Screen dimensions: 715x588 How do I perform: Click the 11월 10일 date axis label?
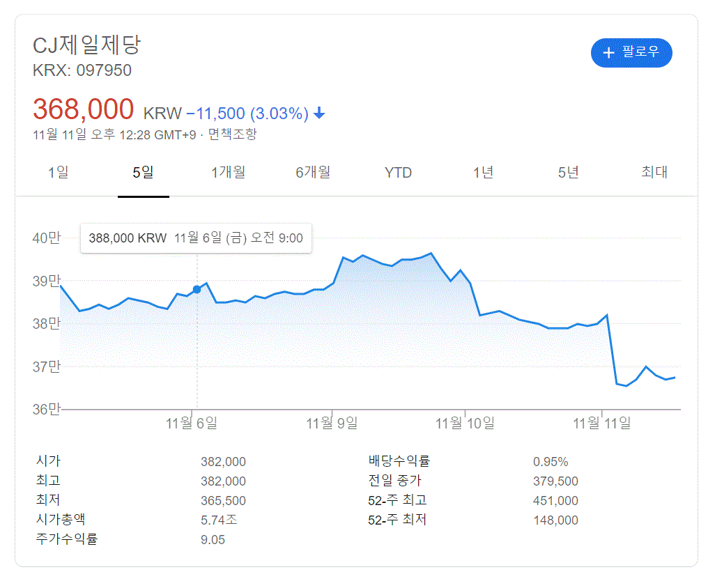pos(465,423)
